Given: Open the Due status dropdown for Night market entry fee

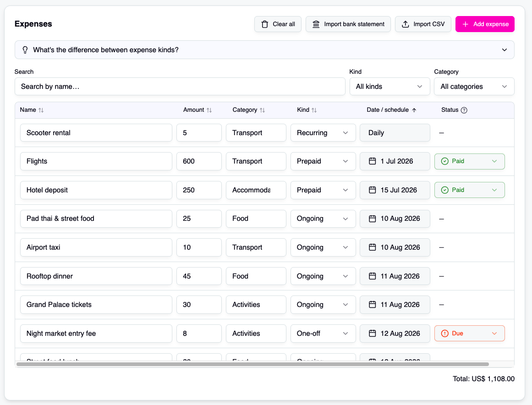Looking at the screenshot, I should (470, 334).
